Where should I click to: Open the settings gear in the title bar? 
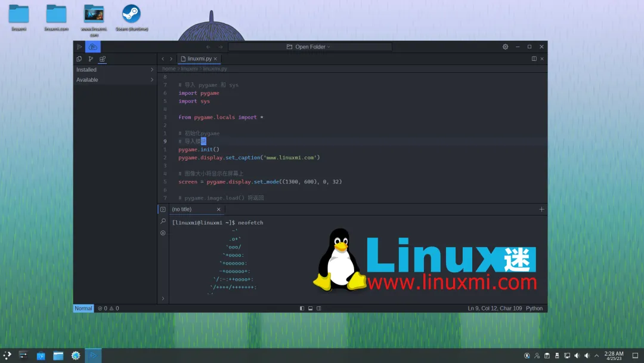[505, 47]
